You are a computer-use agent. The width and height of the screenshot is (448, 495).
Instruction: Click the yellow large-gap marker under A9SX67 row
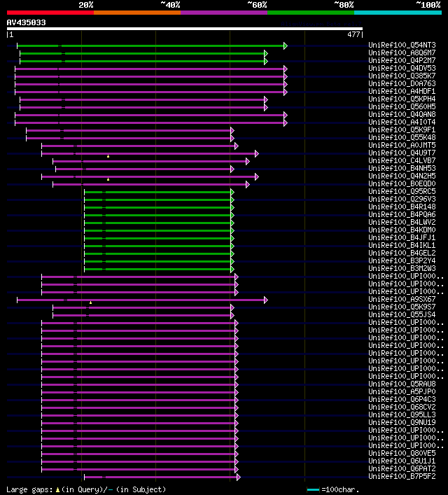pos(90,302)
